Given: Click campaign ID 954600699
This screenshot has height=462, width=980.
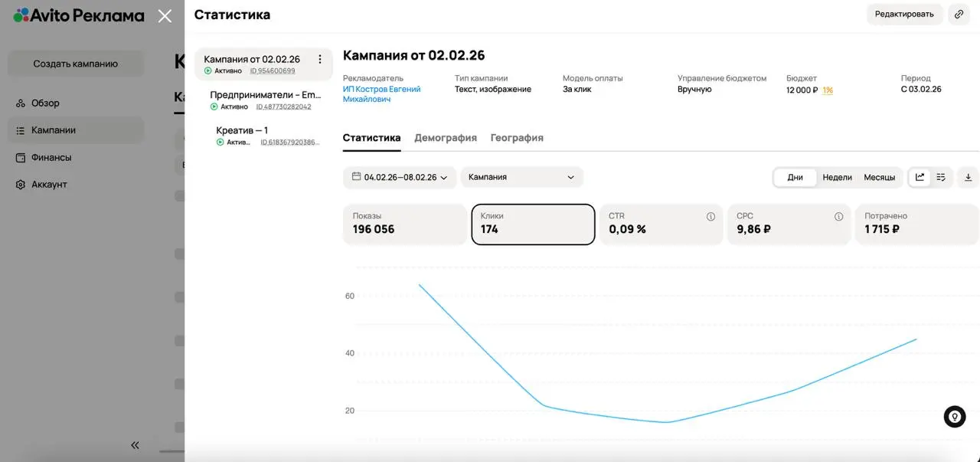Looking at the screenshot, I should (x=273, y=71).
